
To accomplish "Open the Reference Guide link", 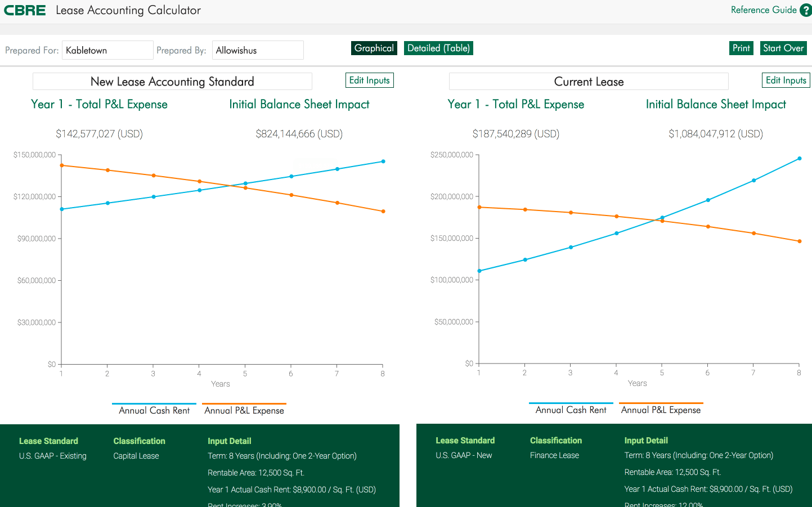I will click(x=764, y=10).
